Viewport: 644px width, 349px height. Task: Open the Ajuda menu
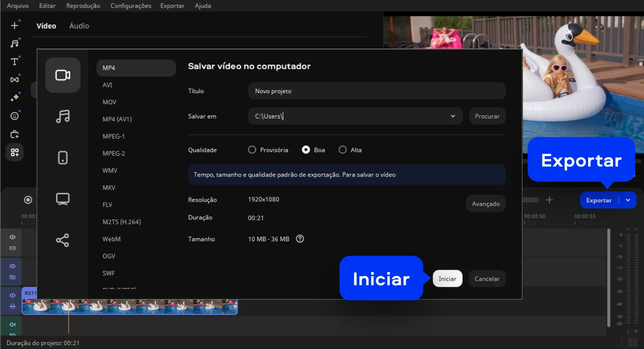click(203, 6)
